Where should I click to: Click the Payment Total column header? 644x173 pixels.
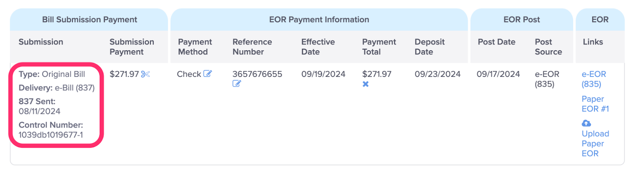tap(379, 47)
